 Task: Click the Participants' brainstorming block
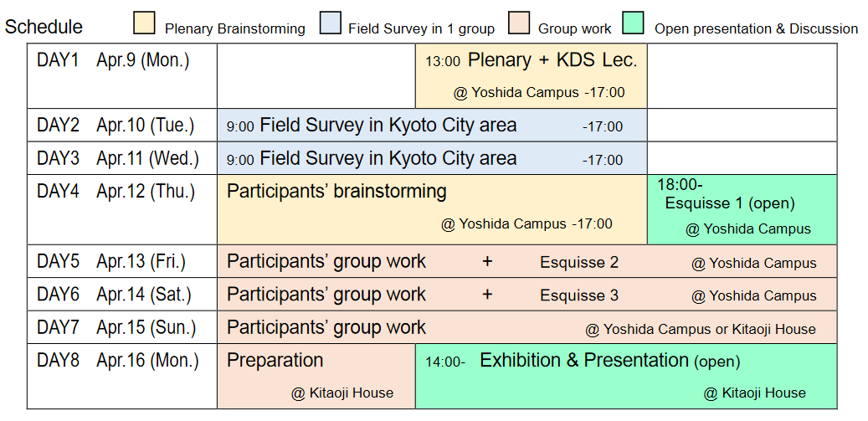tap(336, 192)
